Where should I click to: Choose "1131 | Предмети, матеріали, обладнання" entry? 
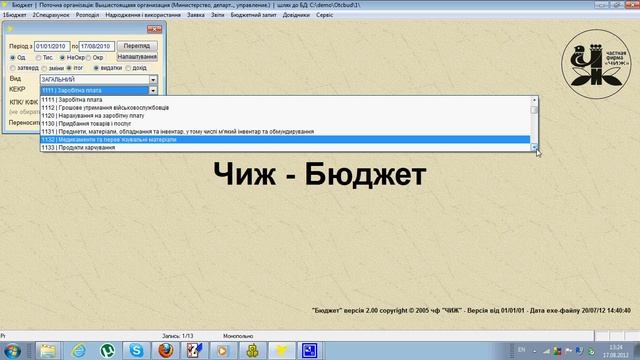click(x=285, y=131)
